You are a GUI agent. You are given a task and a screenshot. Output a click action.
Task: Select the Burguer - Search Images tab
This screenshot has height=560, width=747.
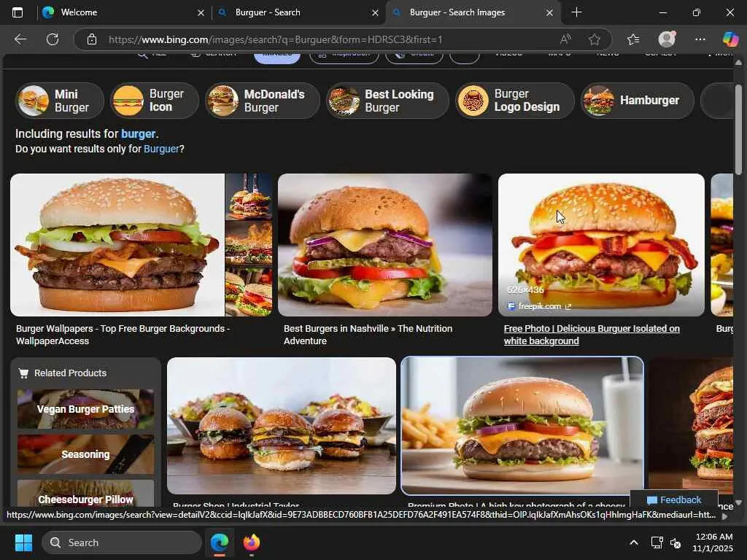(x=473, y=12)
